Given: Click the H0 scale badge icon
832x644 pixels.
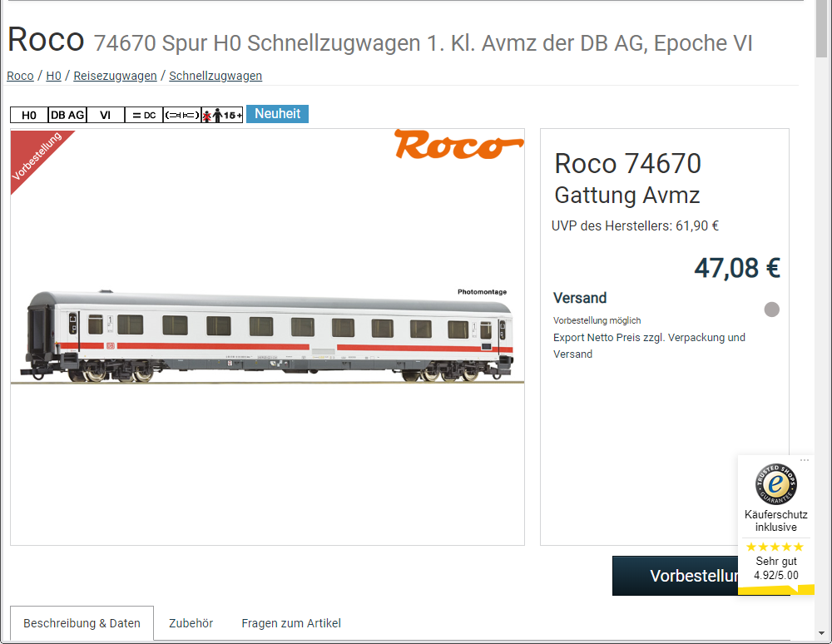Looking at the screenshot, I should click(x=29, y=115).
